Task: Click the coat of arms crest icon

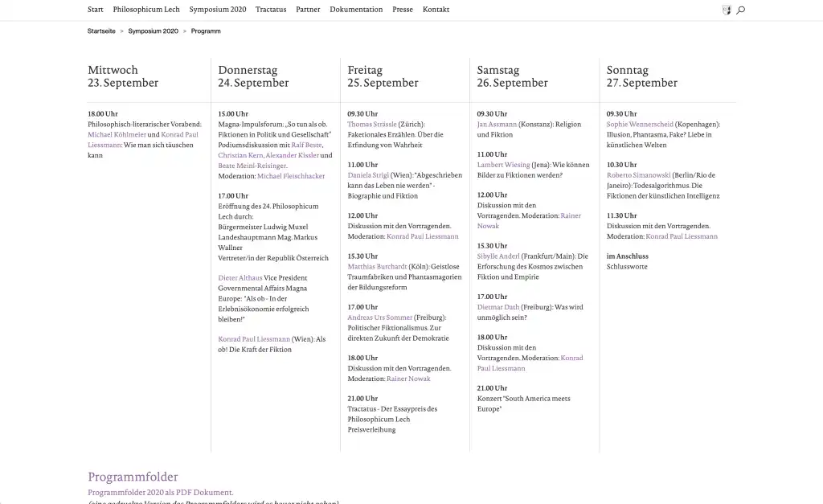Action: click(727, 10)
